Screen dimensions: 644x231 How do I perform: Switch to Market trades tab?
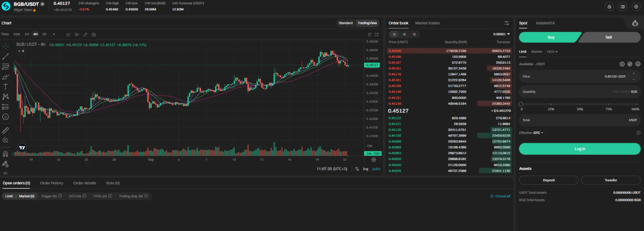coord(427,23)
